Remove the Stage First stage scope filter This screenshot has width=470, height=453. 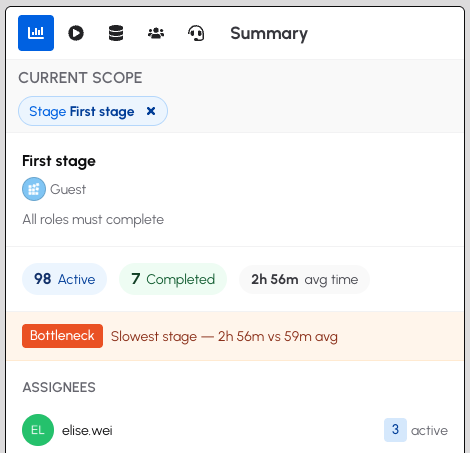point(151,111)
